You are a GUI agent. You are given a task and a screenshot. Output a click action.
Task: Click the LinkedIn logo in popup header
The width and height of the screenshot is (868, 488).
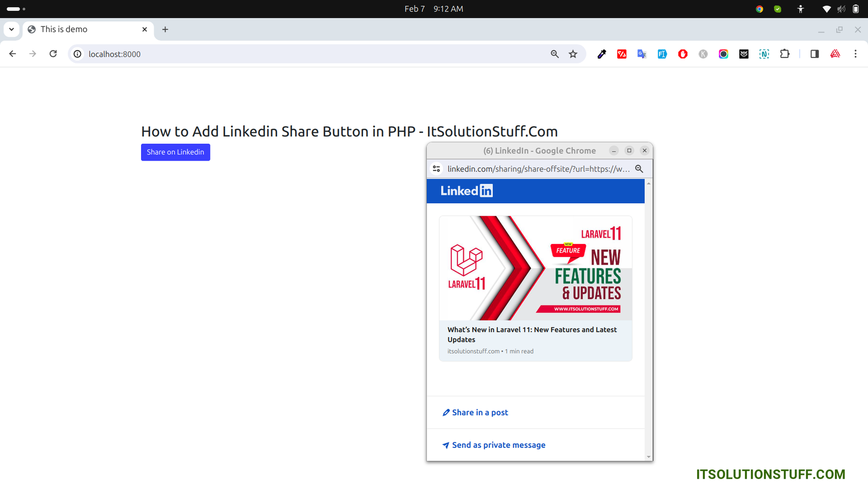tap(467, 191)
